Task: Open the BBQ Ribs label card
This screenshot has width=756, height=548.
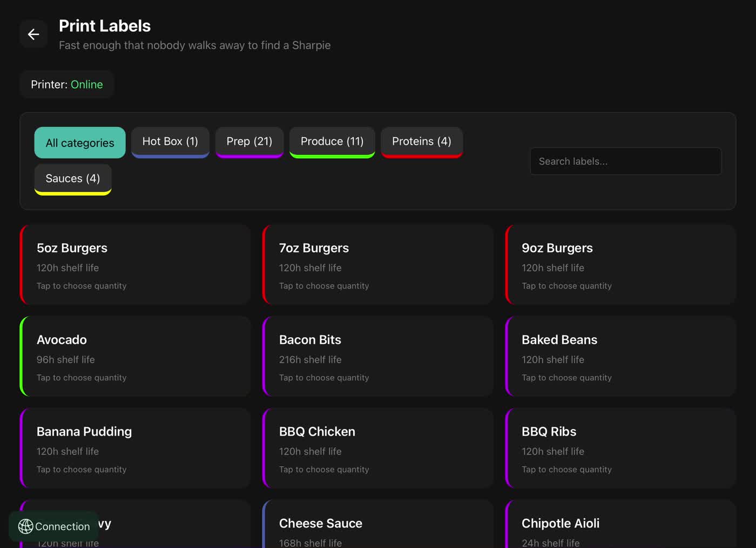Action: [620, 449]
